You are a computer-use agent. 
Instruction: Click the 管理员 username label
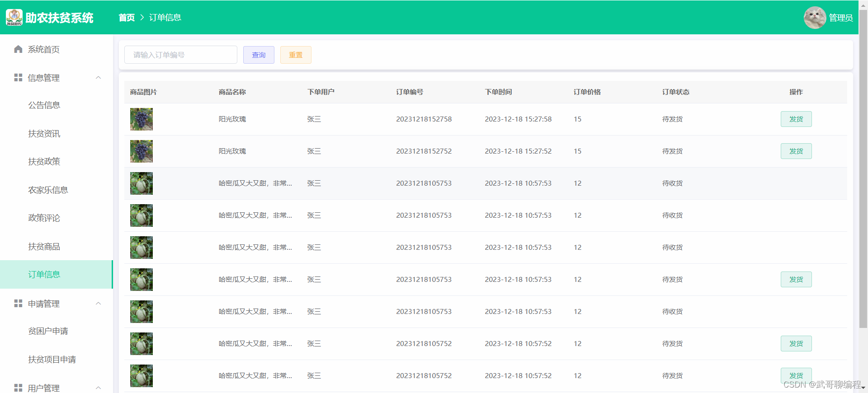click(x=841, y=18)
